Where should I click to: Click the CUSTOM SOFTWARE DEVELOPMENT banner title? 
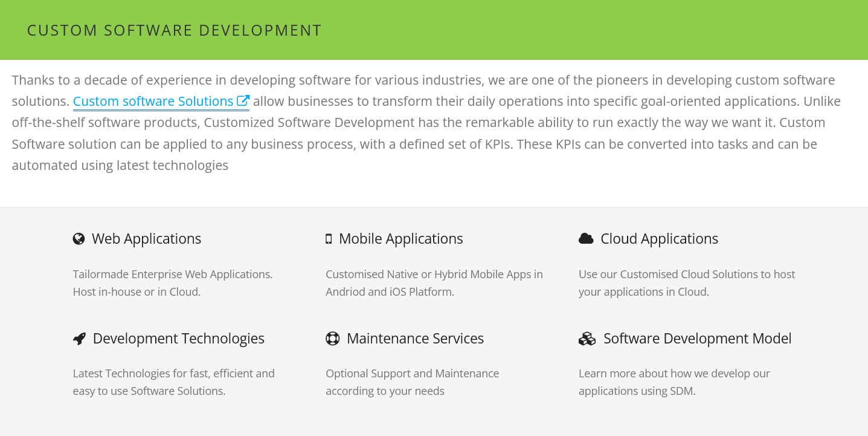tap(174, 30)
